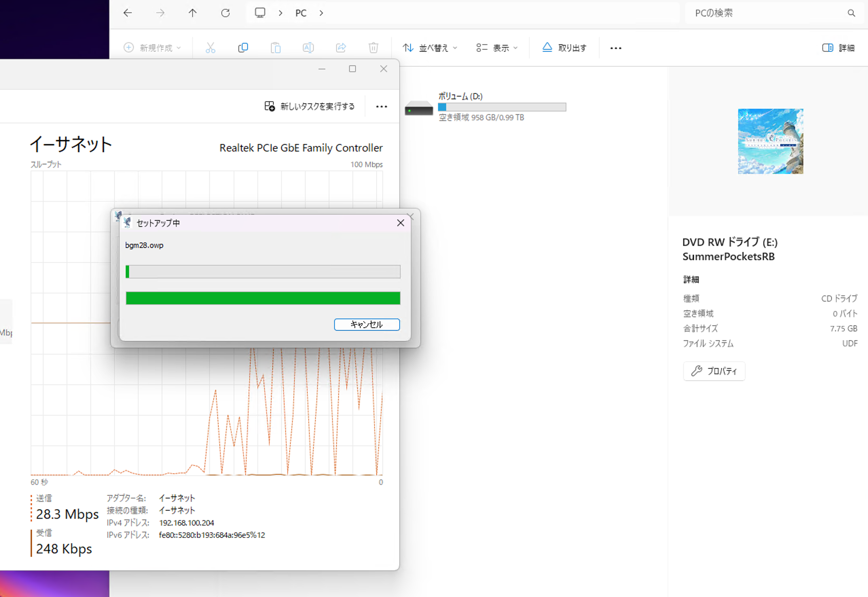Click 新しいタスクを実行する run new task
Screen dimensions: 868x597
[310, 107]
